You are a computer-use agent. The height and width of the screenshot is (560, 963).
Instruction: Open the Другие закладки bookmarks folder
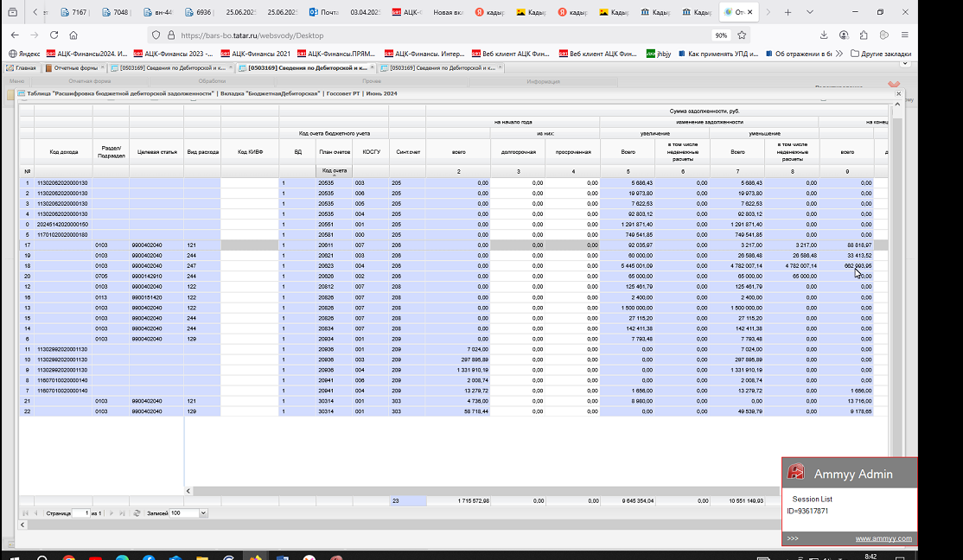point(881,54)
